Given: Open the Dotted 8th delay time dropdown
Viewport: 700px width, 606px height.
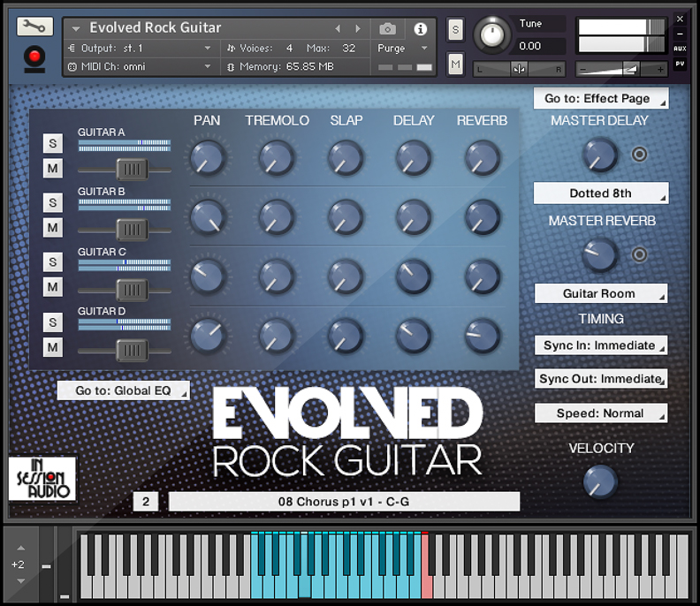Looking at the screenshot, I should 601,193.
